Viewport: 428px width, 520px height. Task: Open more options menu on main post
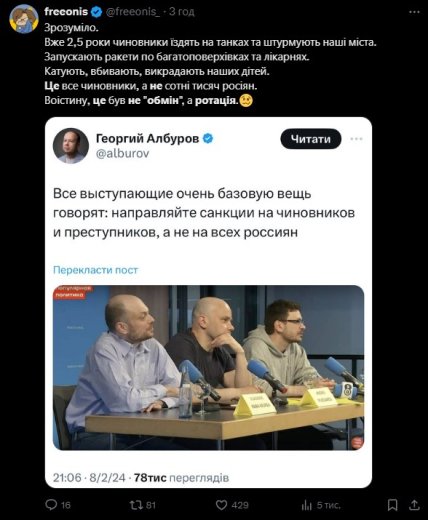pyautogui.click(x=414, y=12)
